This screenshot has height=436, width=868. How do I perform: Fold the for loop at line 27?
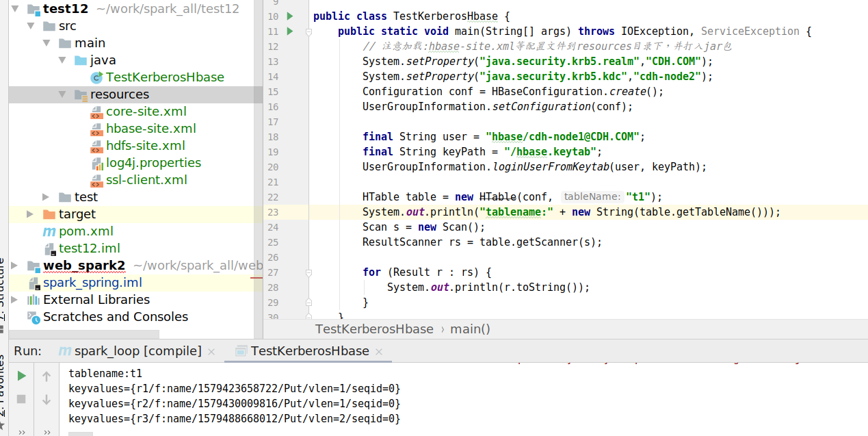point(308,272)
